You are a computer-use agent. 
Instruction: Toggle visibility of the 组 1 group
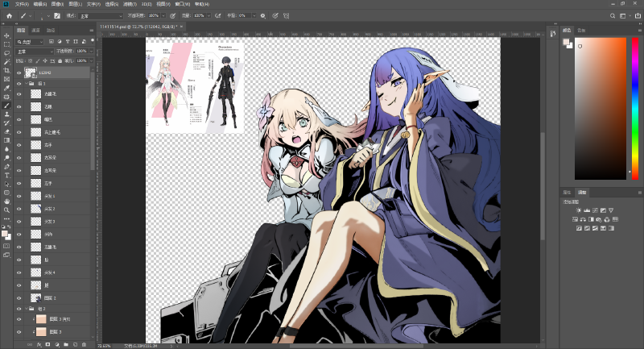coord(19,83)
